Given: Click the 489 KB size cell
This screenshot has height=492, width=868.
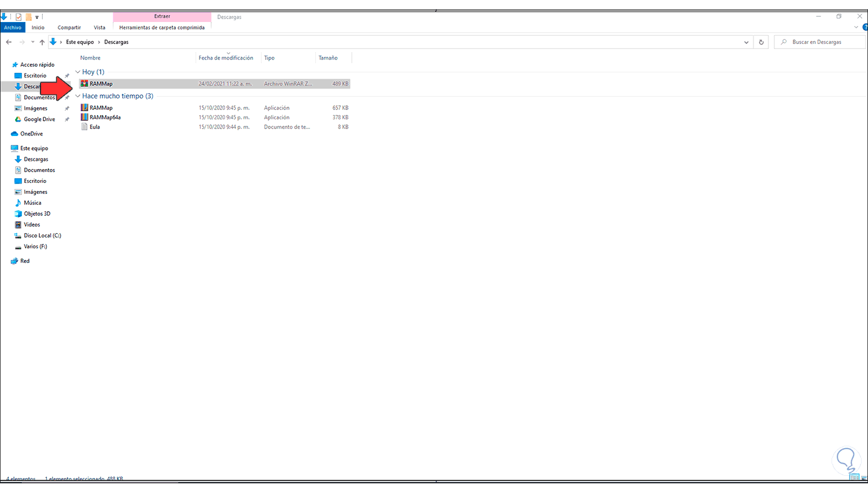Looking at the screenshot, I should [x=340, y=84].
